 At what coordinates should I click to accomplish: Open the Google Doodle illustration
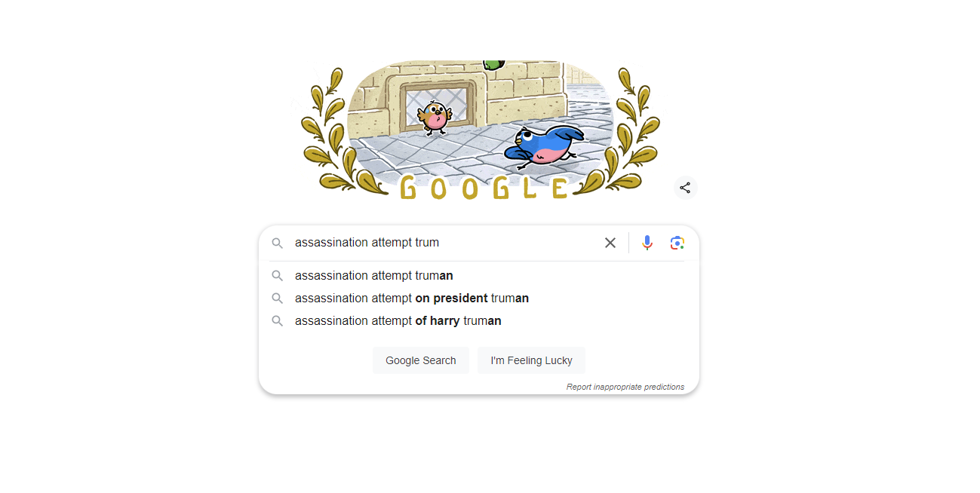click(479, 130)
